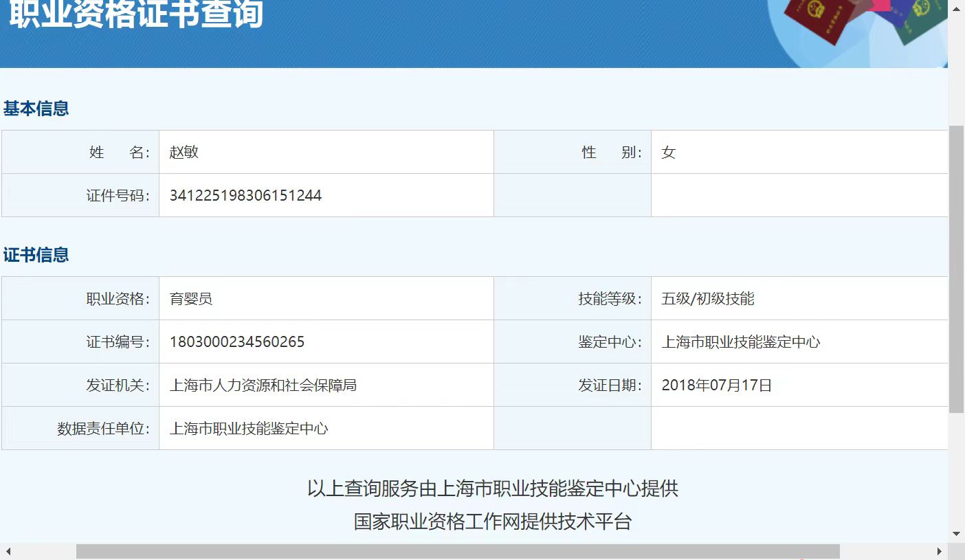Image resolution: width=965 pixels, height=560 pixels.
Task: Click the 发证日期 label cell
Action: coord(573,385)
